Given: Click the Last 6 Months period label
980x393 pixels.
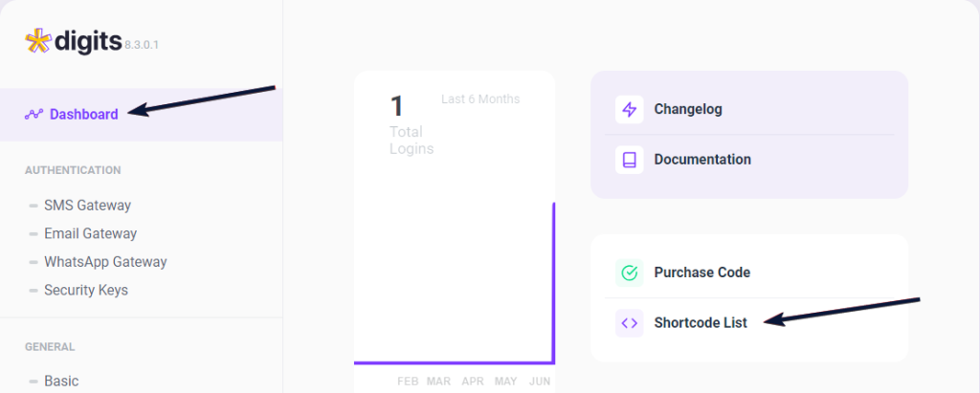Looking at the screenshot, I should point(480,99).
